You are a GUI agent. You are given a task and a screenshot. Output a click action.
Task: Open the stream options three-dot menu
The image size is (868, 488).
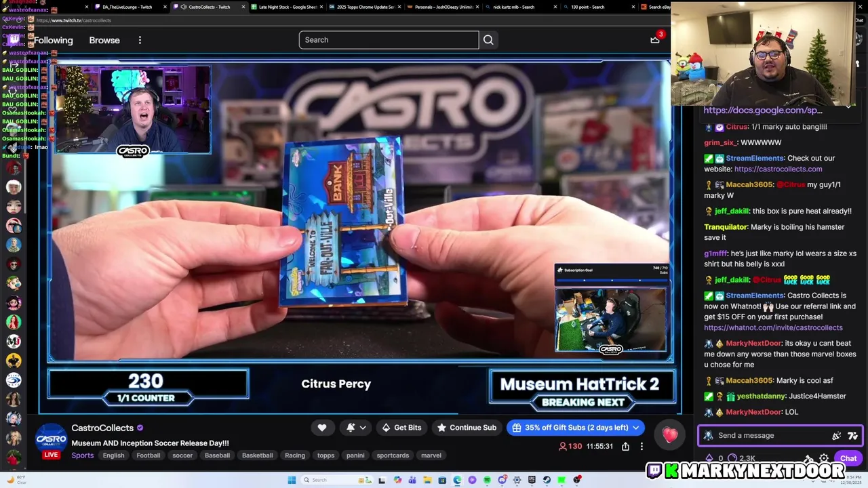pyautogui.click(x=642, y=446)
